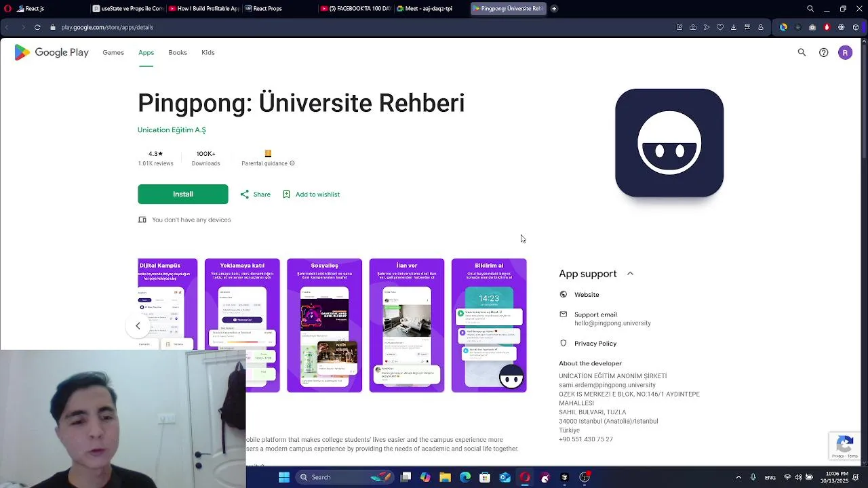The width and height of the screenshot is (868, 488).
Task: Search tabs with the magnifier icon
Action: [x=810, y=9]
